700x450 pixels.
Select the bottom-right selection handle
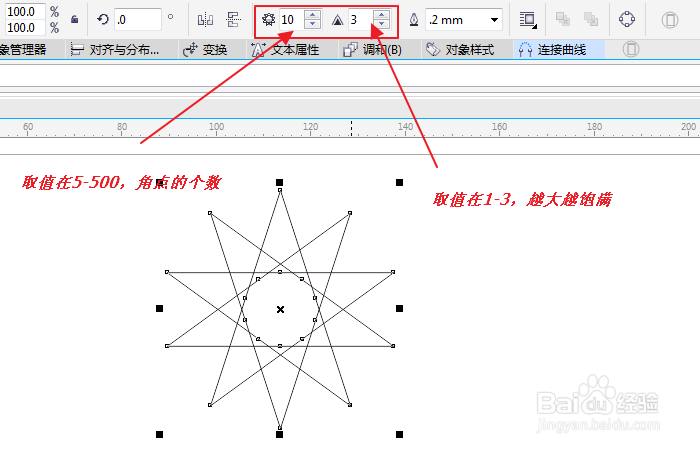tap(400, 434)
